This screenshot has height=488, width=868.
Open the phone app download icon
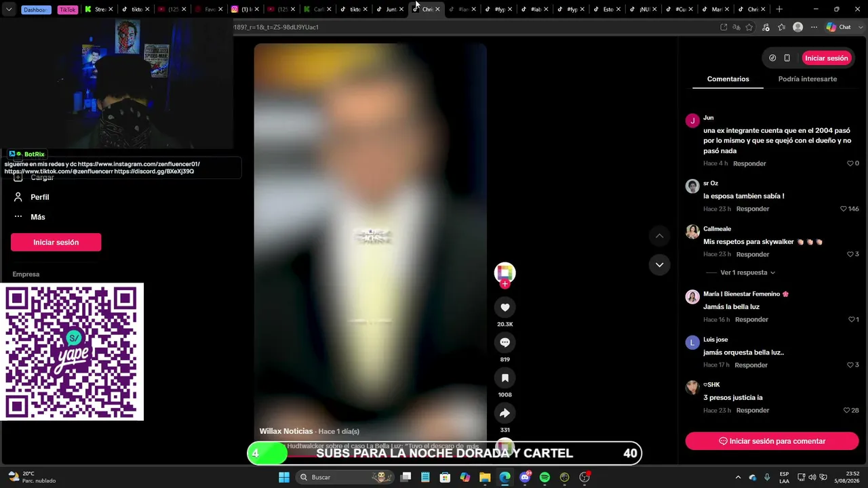(x=787, y=58)
